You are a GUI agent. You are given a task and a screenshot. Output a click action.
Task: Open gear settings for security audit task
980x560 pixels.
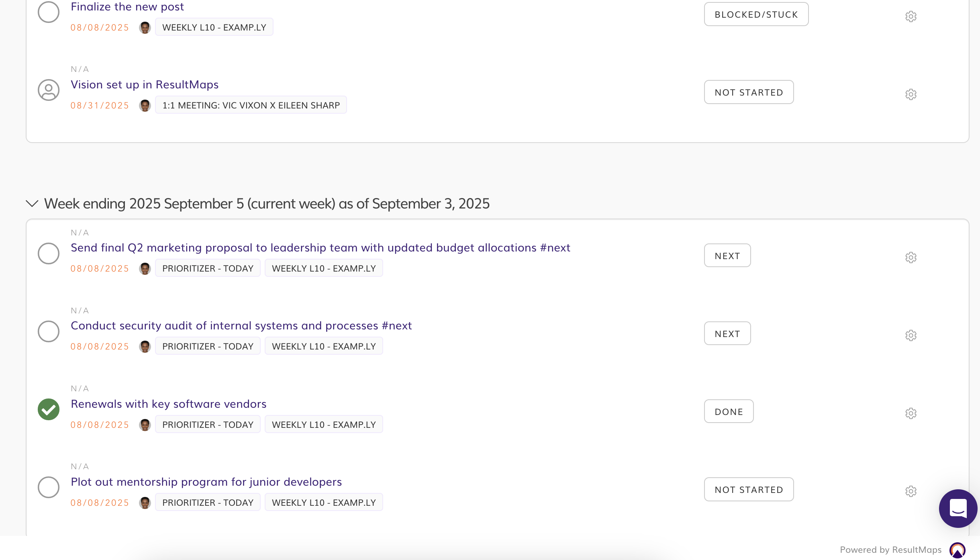[x=911, y=335]
